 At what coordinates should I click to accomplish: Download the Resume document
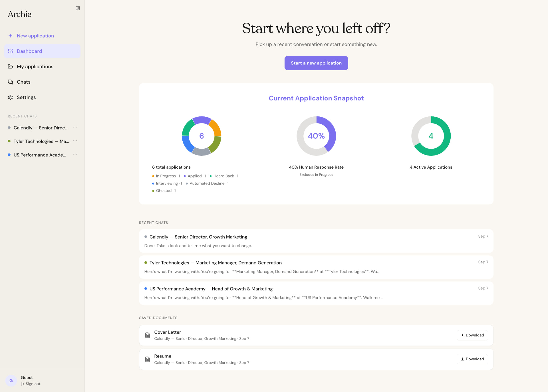coord(472,359)
